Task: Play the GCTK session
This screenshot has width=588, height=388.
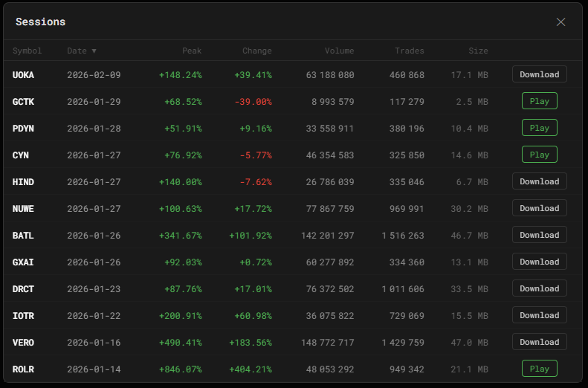Action: click(x=539, y=101)
